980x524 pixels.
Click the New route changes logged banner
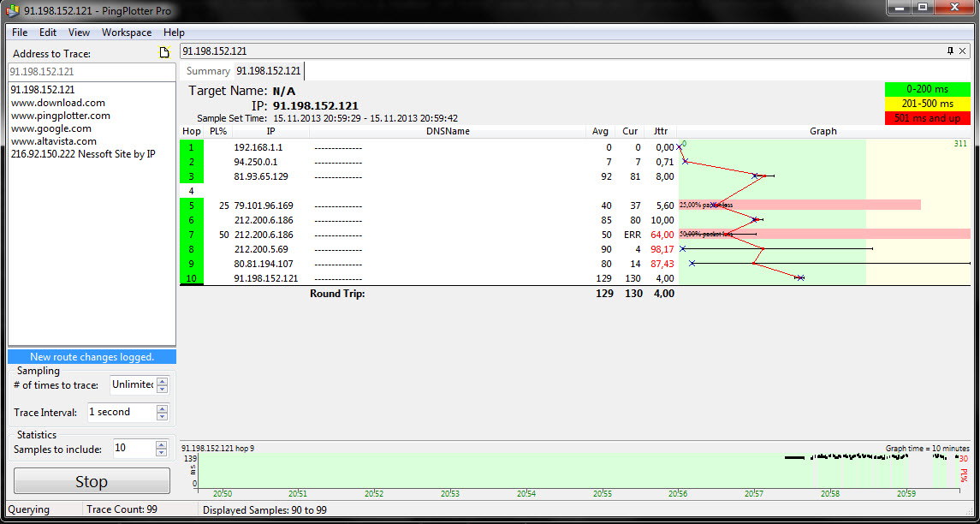92,357
